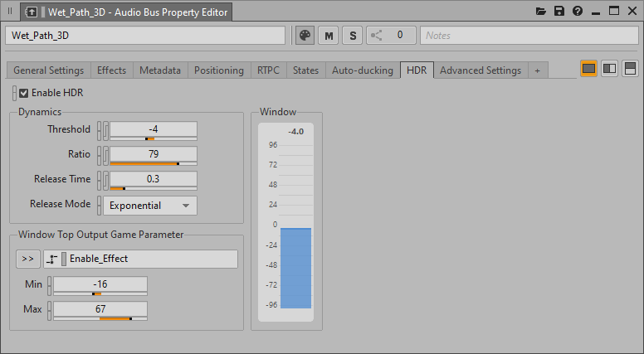
Task: Switch to side-by-side split layout
Action: pos(609,69)
